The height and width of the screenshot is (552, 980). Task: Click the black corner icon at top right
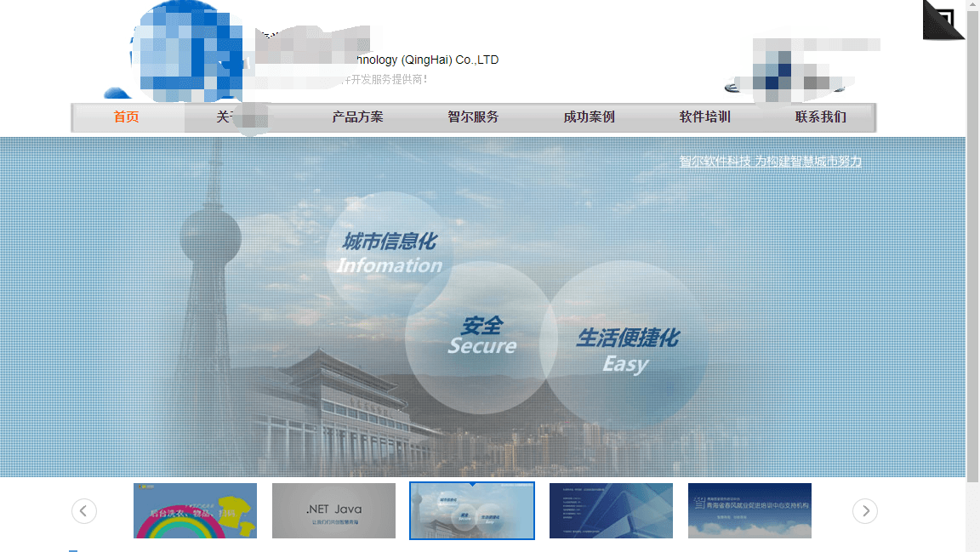tap(943, 20)
